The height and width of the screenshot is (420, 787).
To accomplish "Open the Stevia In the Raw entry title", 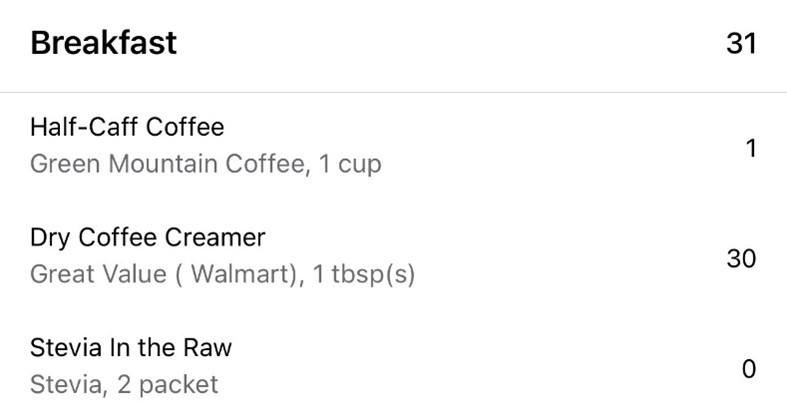I will point(131,348).
